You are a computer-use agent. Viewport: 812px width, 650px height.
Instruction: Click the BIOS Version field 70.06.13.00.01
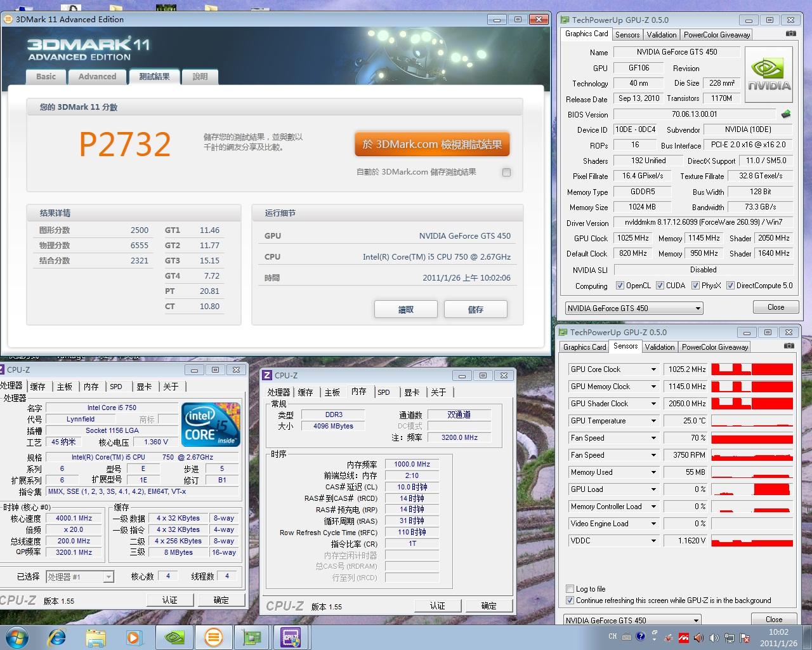click(x=695, y=114)
